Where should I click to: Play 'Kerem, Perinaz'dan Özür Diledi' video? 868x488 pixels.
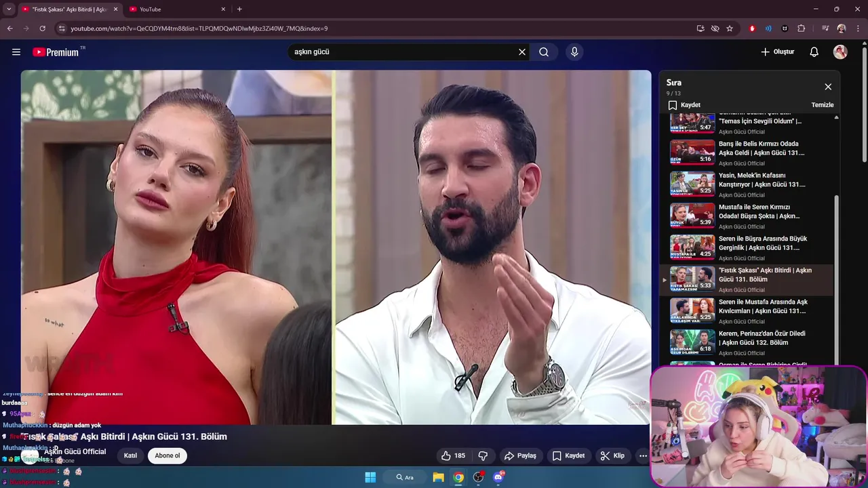click(748, 343)
